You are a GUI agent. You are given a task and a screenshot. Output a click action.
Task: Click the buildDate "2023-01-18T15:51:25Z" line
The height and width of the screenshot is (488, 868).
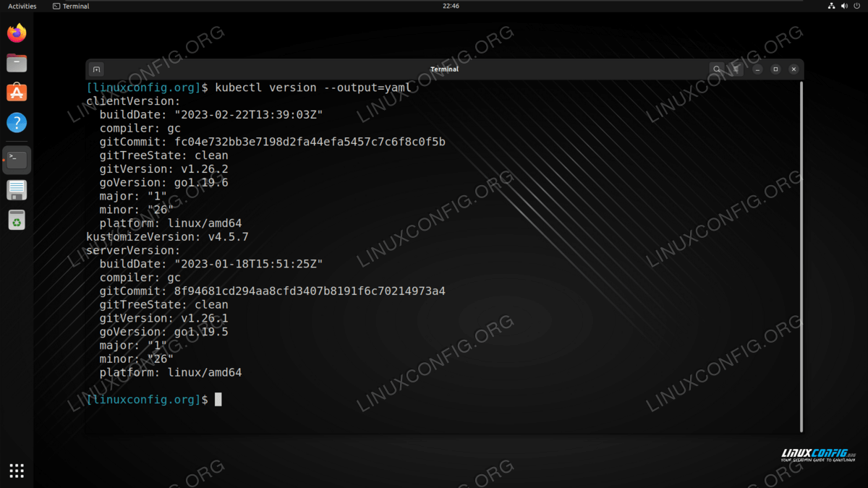(211, 264)
